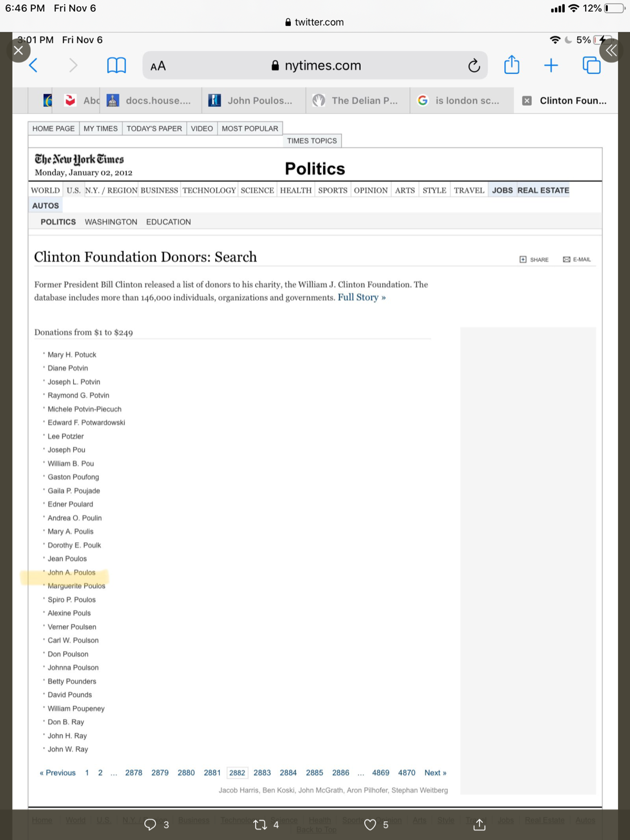The width and height of the screenshot is (630, 840).
Task: Open the MOST POPULAR menu item
Action: (x=250, y=128)
